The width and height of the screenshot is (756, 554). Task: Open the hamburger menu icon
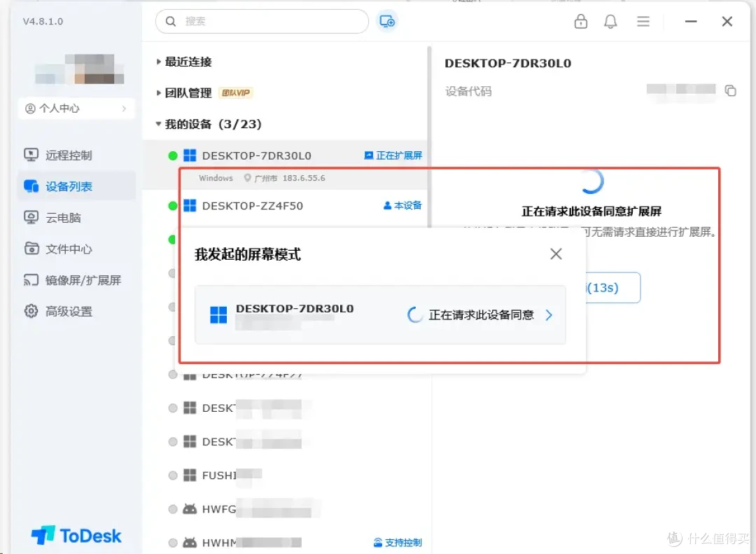pyautogui.click(x=643, y=21)
